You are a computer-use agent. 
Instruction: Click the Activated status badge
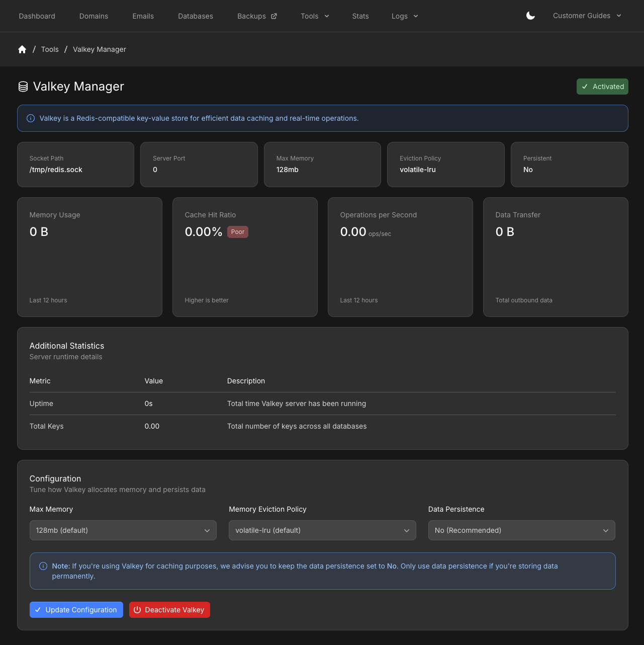pos(602,87)
